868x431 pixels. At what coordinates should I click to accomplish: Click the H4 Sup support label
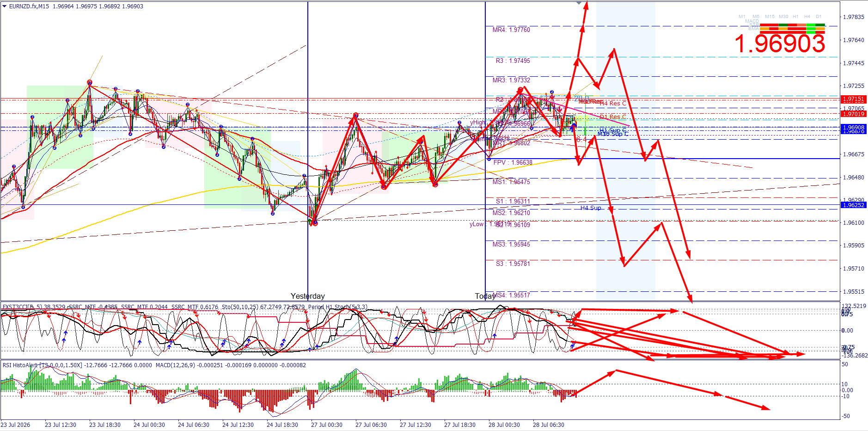pos(591,208)
